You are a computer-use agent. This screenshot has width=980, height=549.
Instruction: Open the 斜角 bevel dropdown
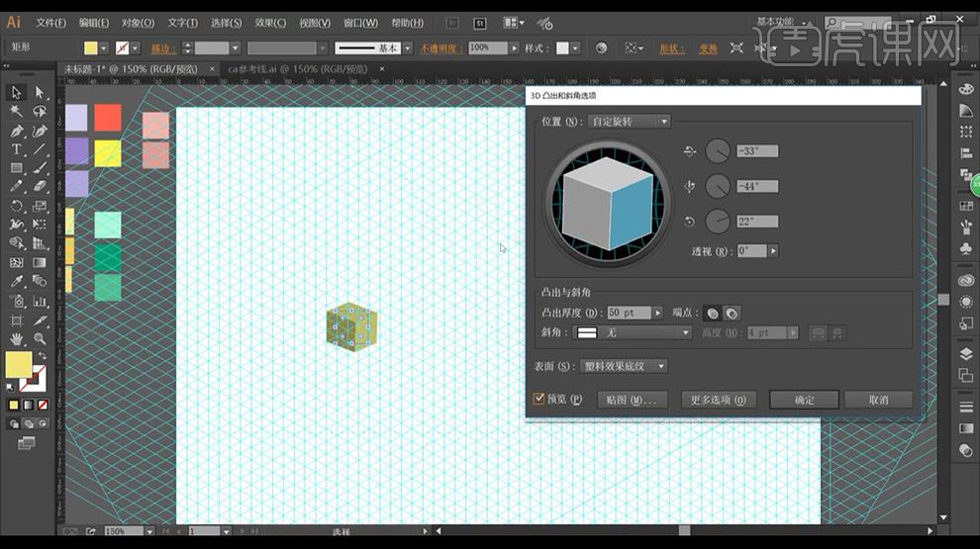pyautogui.click(x=634, y=332)
